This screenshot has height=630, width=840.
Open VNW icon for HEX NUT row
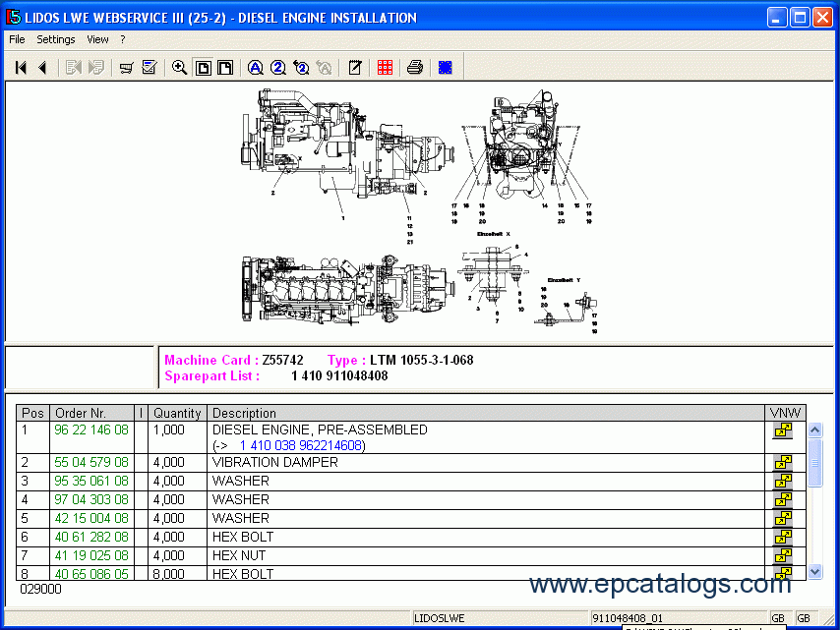(x=783, y=555)
